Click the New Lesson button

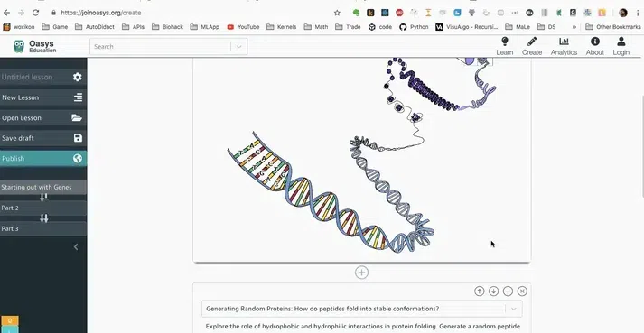point(43,97)
